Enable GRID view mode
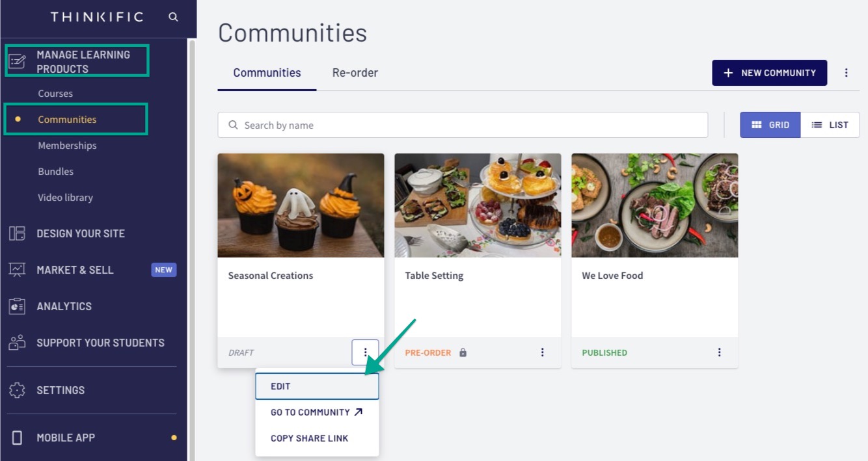 (770, 124)
